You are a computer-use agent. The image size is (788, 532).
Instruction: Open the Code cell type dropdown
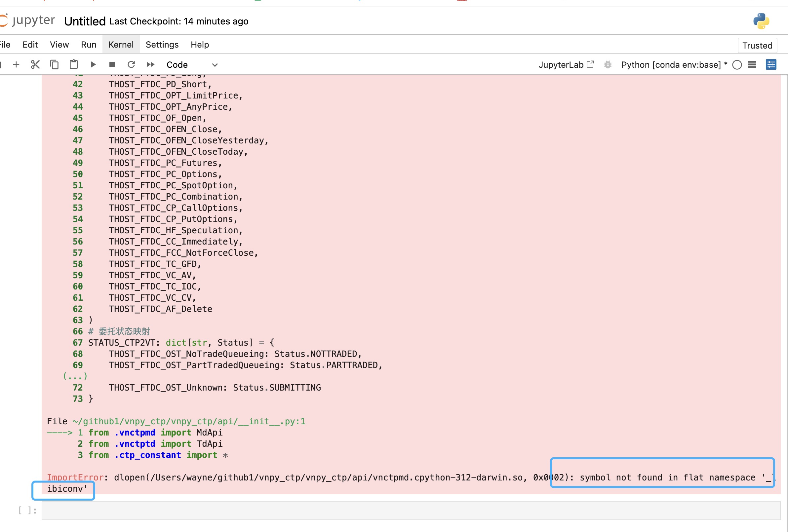click(192, 65)
